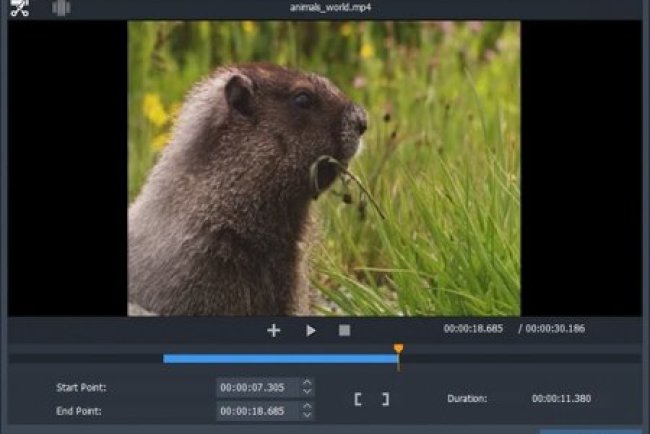Click the split clip icon beside scissors

coord(62,8)
